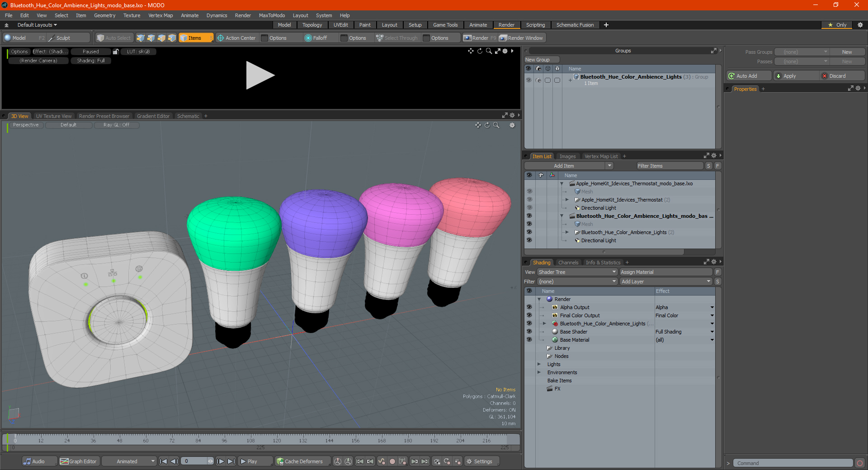Click the home icon beside Default Layouts

(7, 25)
